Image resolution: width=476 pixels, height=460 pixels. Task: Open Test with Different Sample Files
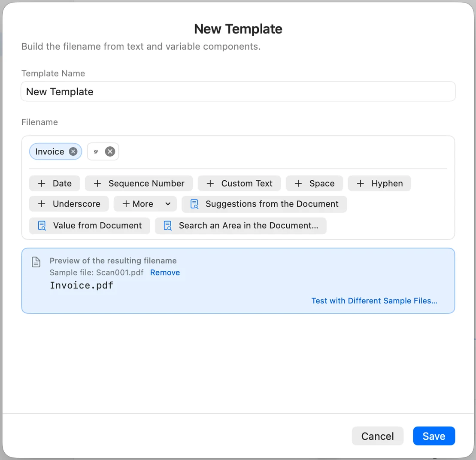[374, 301]
